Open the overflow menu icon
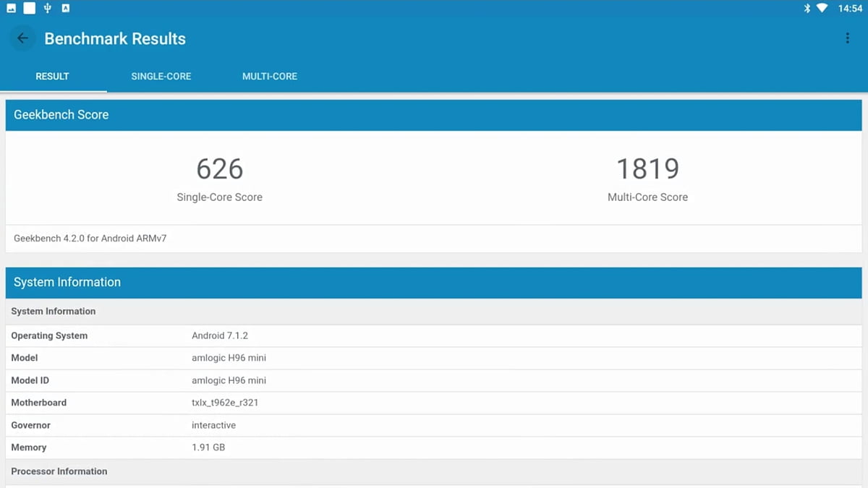The image size is (868, 488). (x=848, y=38)
